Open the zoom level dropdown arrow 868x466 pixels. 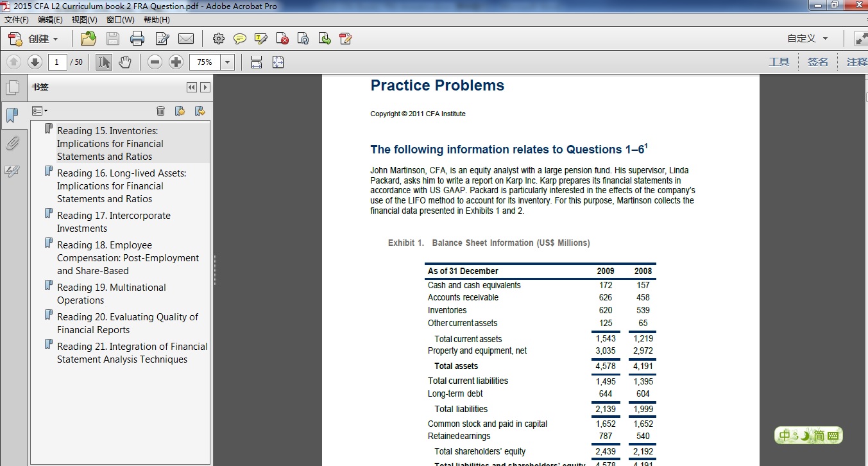pyautogui.click(x=227, y=62)
